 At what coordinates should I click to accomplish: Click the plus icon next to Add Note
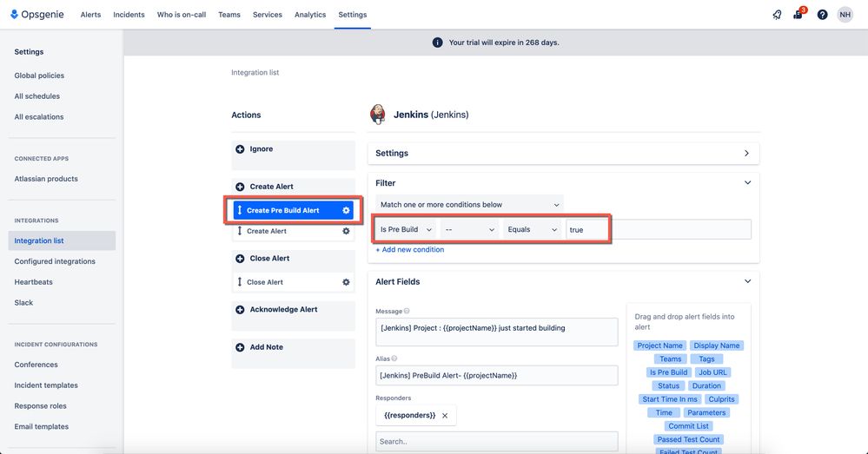pos(240,346)
